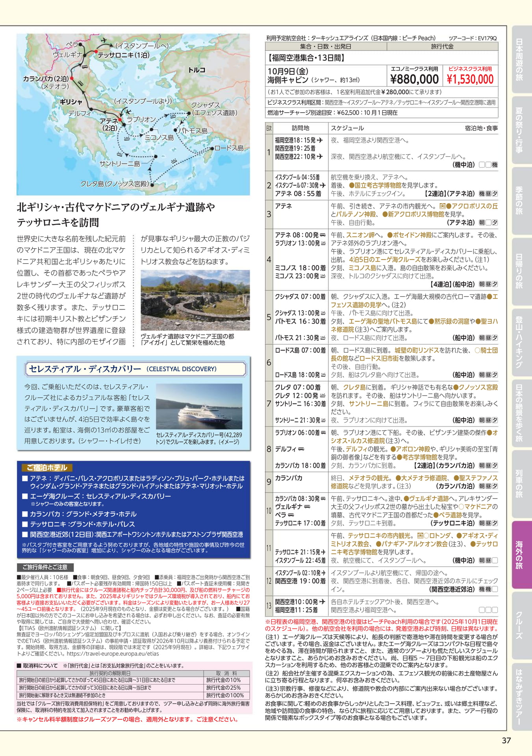The image size is (532, 756).
Task: Select the bus icon beside デルフィ in the schedule
Action: pos(301,449)
